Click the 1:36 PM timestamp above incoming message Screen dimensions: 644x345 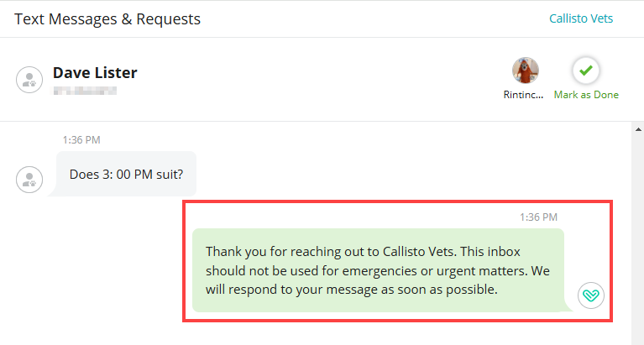tap(81, 140)
